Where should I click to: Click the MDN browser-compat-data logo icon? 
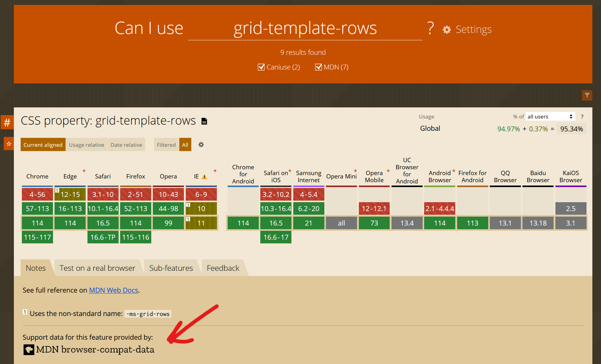click(x=29, y=350)
